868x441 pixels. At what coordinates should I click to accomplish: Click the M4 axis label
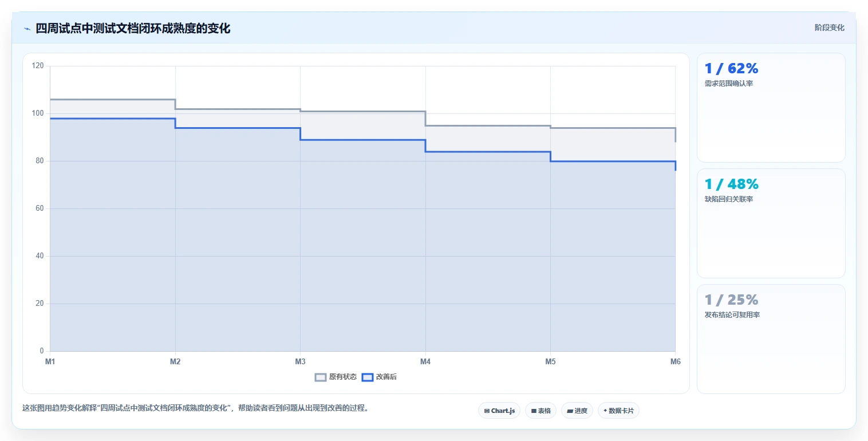425,361
